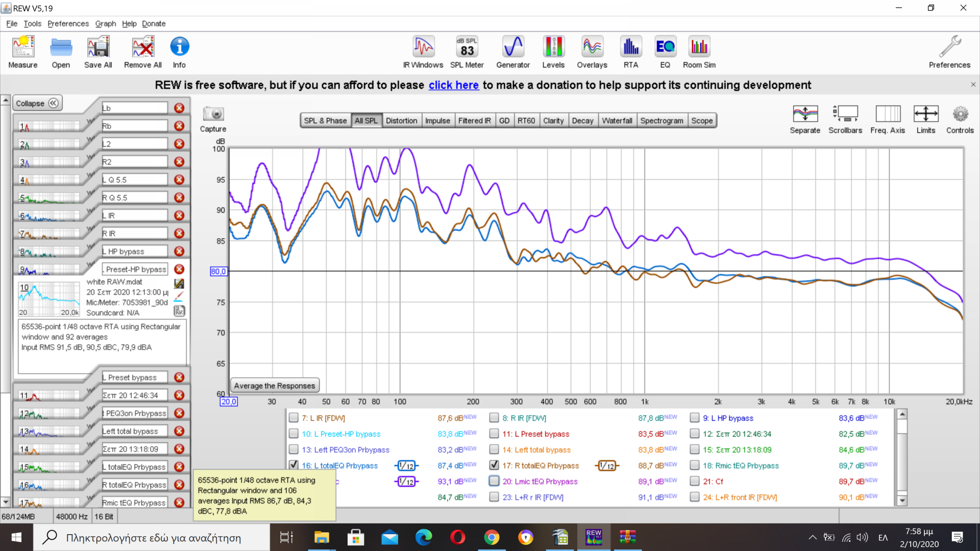This screenshot has height=551, width=980.
Task: Open 1/12 smoothing selector for trace 17
Action: click(x=607, y=466)
